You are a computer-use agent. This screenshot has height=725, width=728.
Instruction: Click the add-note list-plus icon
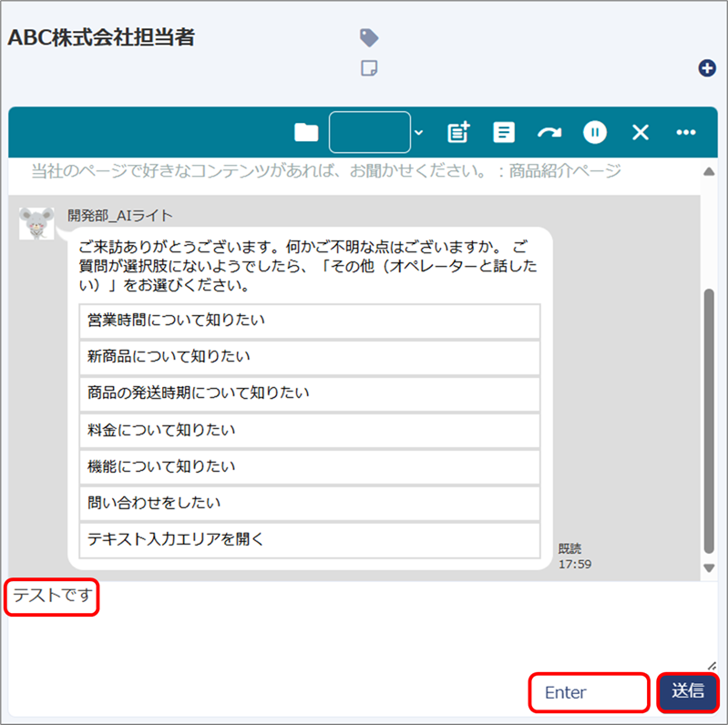click(458, 132)
